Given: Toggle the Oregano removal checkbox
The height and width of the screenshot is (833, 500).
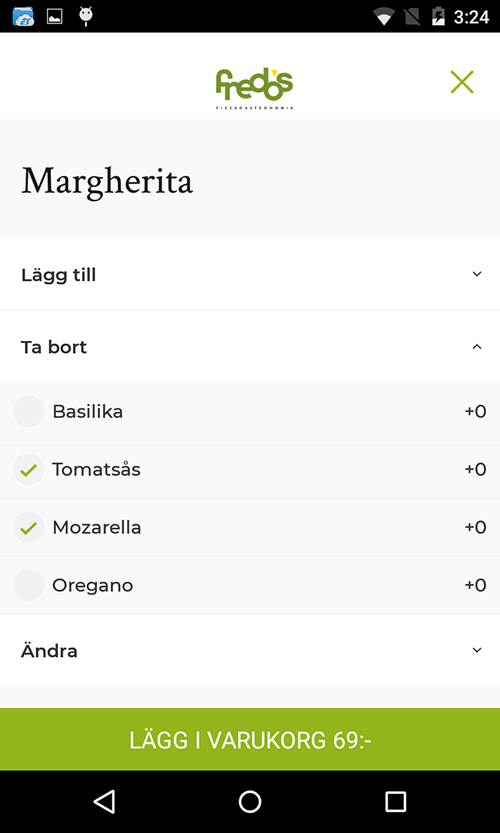Looking at the screenshot, I should tap(28, 585).
